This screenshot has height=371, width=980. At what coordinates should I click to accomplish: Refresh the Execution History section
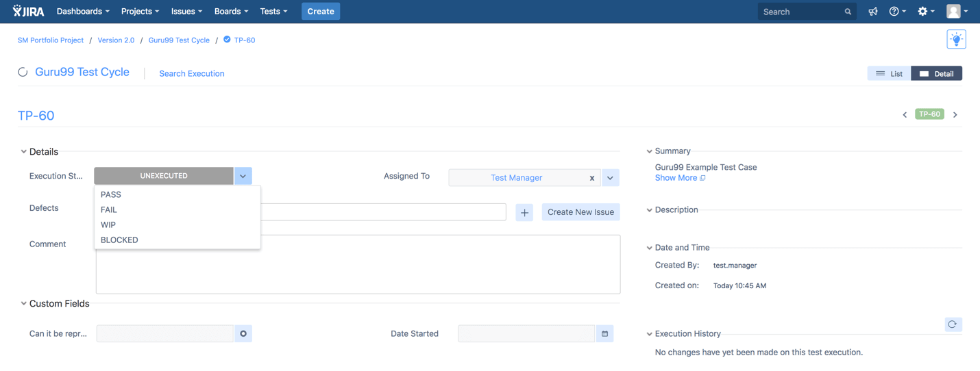pyautogui.click(x=952, y=324)
